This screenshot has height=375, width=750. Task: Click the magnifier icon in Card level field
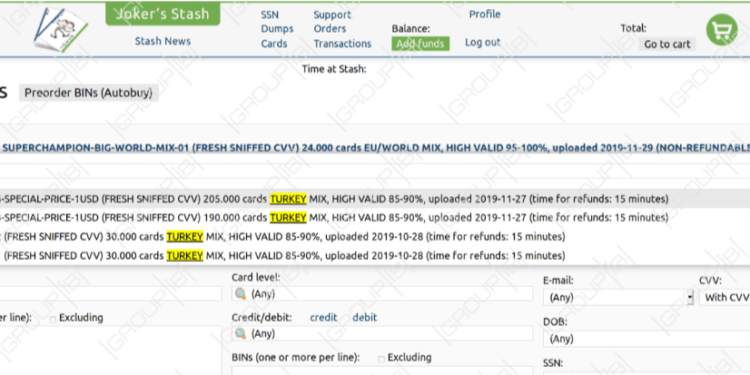[241, 294]
